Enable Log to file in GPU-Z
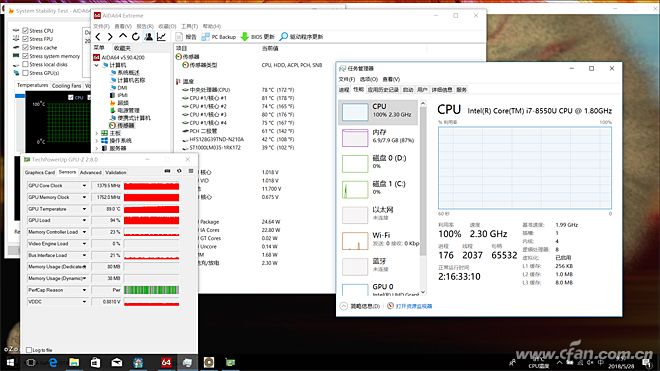Image resolution: width=660 pixels, height=371 pixels. pos(29,350)
